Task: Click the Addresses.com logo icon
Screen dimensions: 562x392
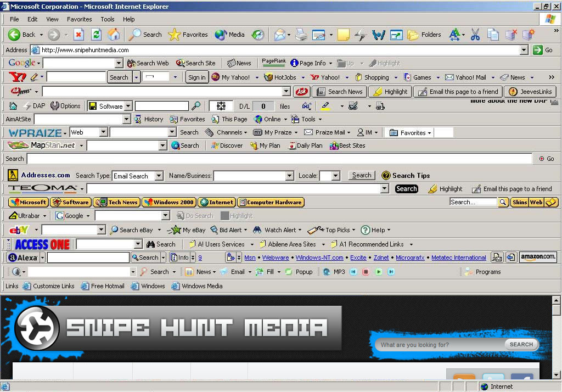Action: (x=13, y=175)
